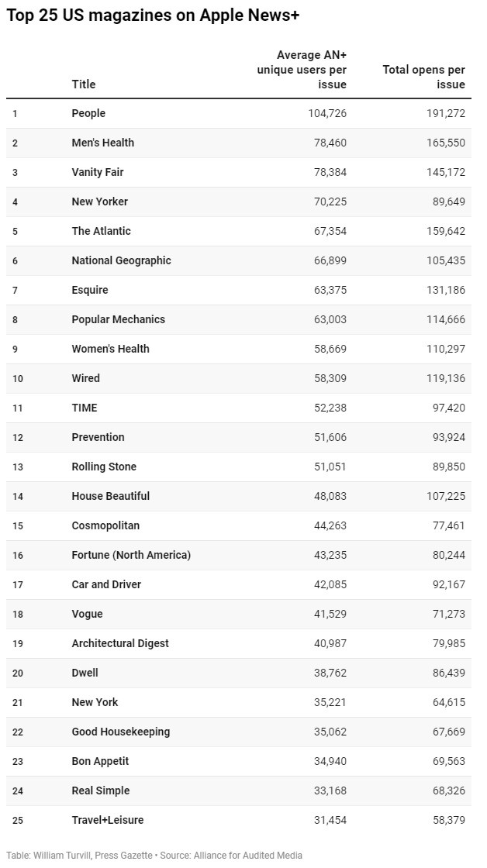
Task: Click the Total opens per issue header
Action: tap(423, 77)
